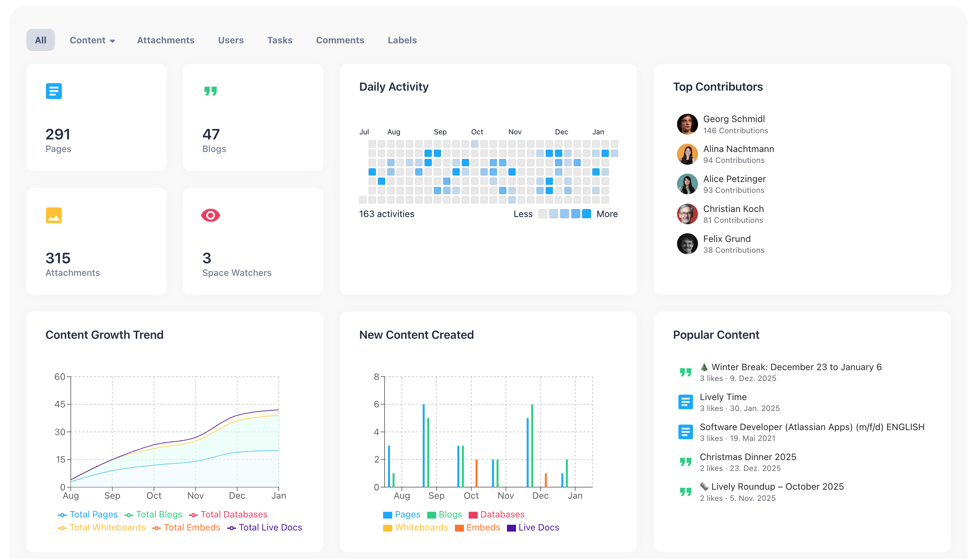Click the darkest blue activity legend swatch

(x=586, y=214)
